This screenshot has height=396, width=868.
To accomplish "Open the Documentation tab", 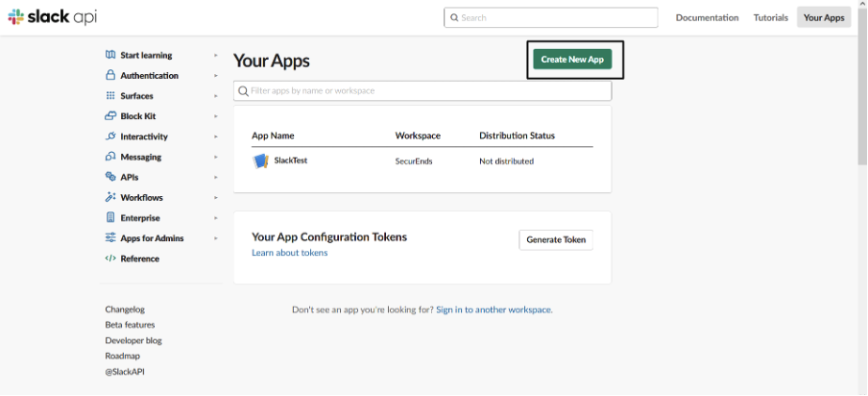I will (707, 17).
